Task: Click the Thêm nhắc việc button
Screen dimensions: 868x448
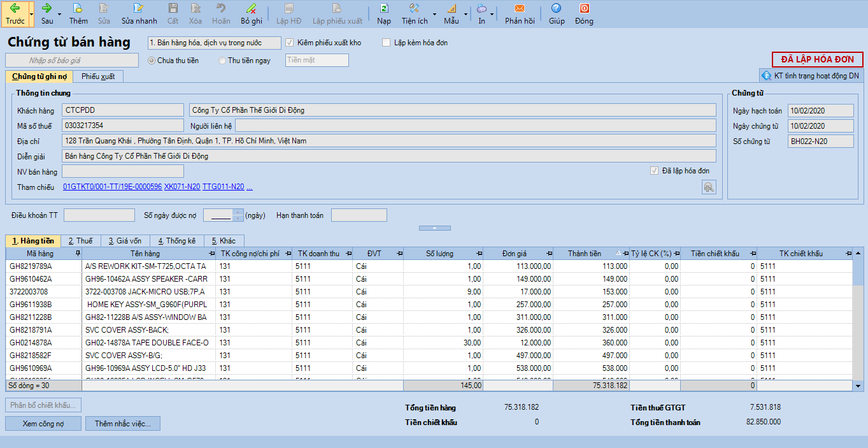Action: [x=123, y=424]
